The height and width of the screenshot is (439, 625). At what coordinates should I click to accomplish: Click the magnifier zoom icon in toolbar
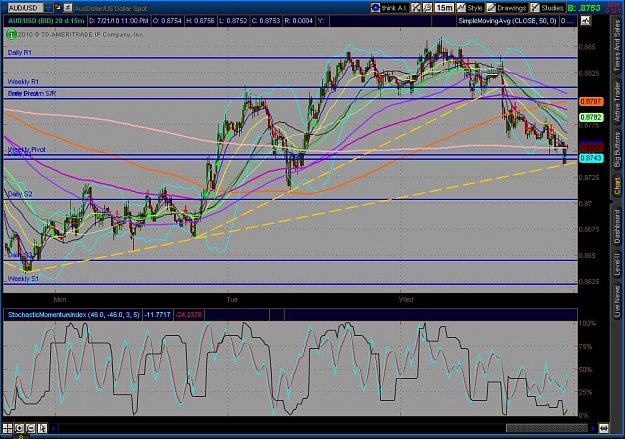coord(427,8)
